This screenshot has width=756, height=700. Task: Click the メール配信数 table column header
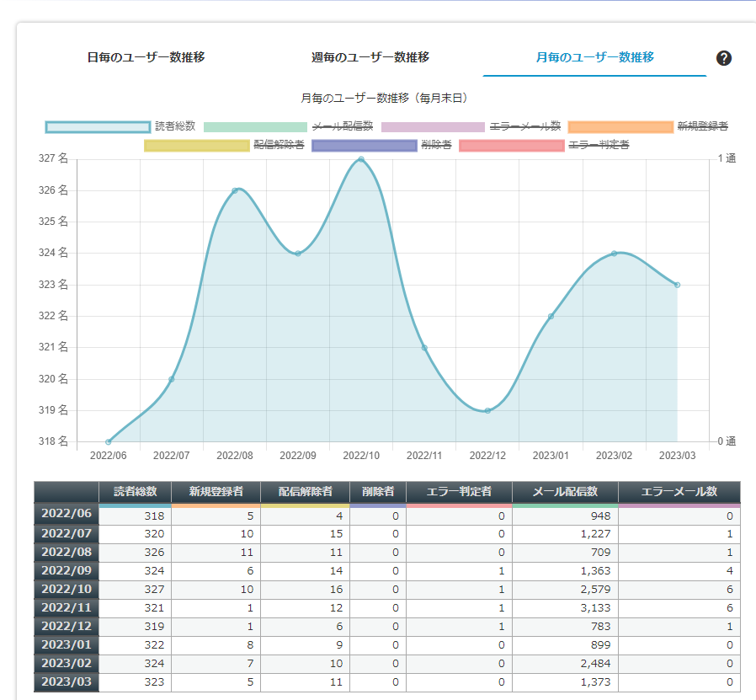(565, 492)
